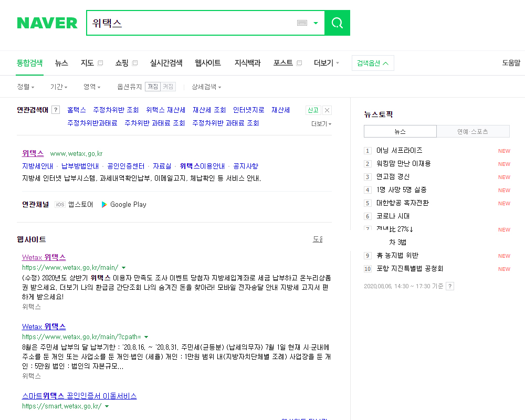Click news topic 靑 농지법 위반

click(397, 255)
